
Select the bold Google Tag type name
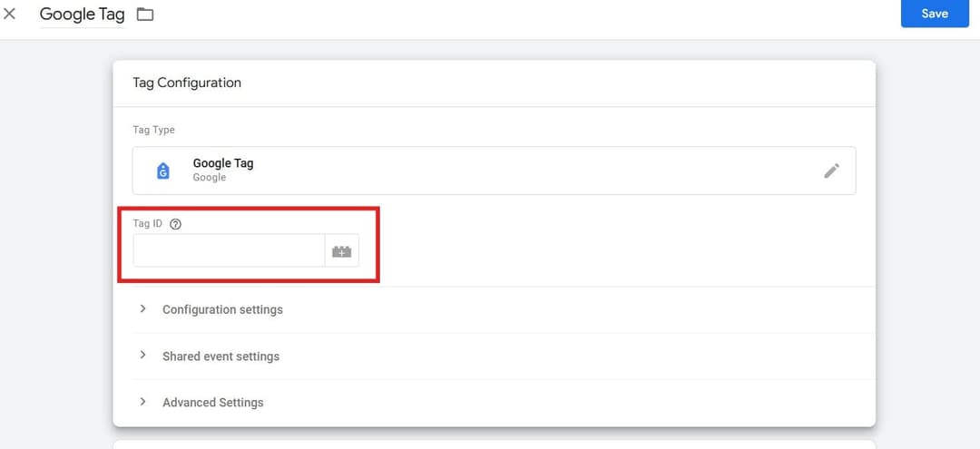223,163
